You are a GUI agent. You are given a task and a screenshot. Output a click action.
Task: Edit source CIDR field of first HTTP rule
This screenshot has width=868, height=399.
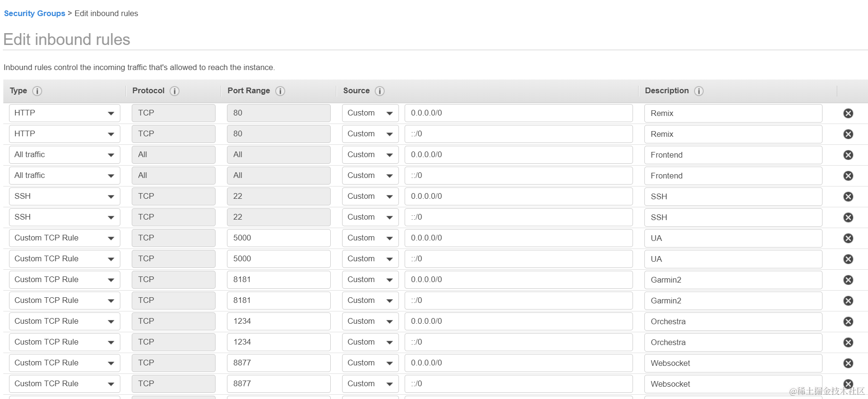pyautogui.click(x=519, y=113)
